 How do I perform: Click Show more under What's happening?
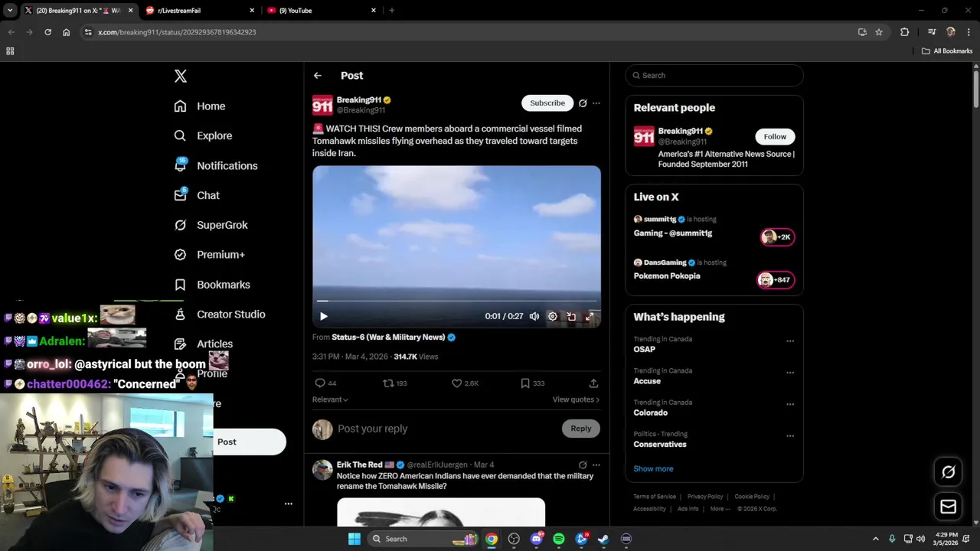click(x=653, y=469)
